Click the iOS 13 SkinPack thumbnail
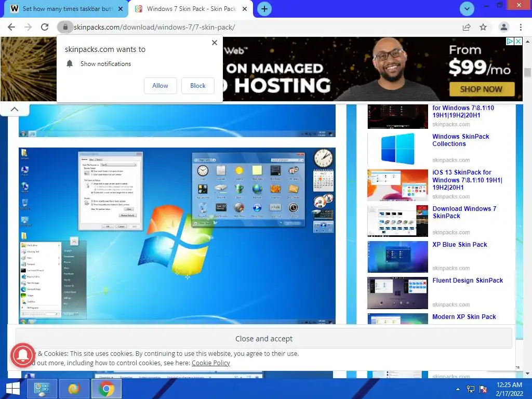This screenshot has height=399, width=532. [x=397, y=185]
